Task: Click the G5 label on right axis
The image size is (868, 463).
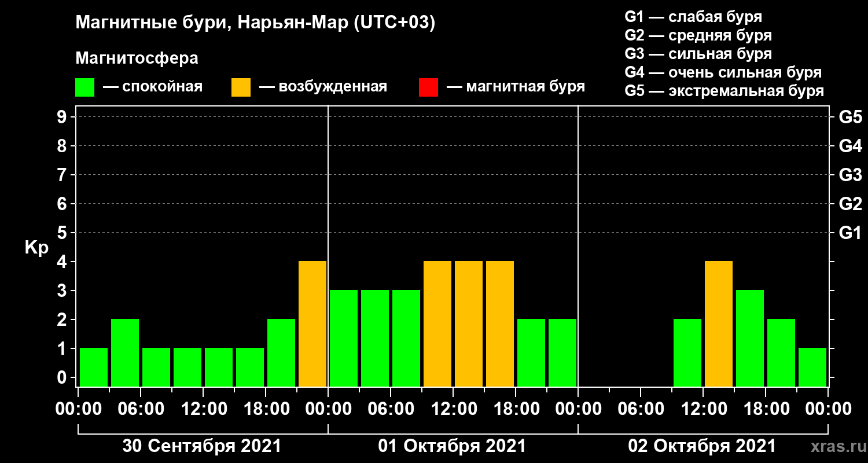Action: (850, 117)
